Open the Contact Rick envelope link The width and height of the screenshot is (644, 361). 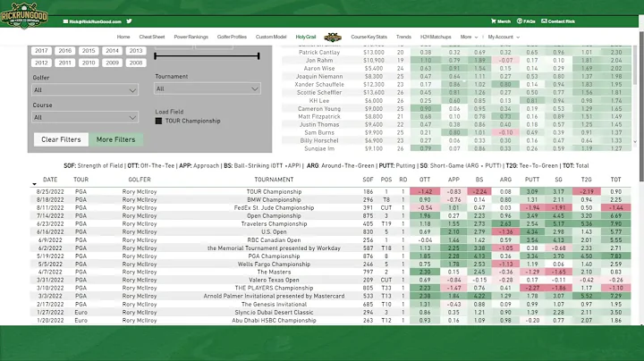558,21
